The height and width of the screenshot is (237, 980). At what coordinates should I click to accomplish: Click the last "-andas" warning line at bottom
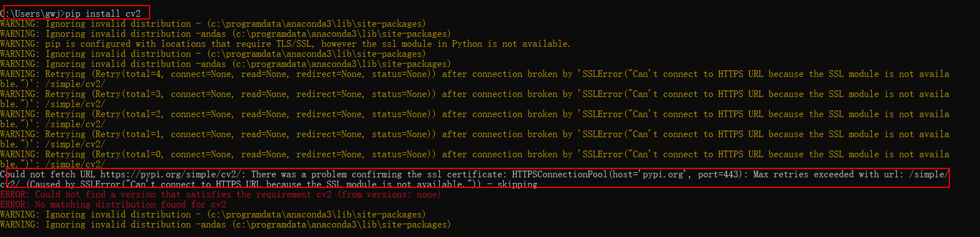click(225, 225)
